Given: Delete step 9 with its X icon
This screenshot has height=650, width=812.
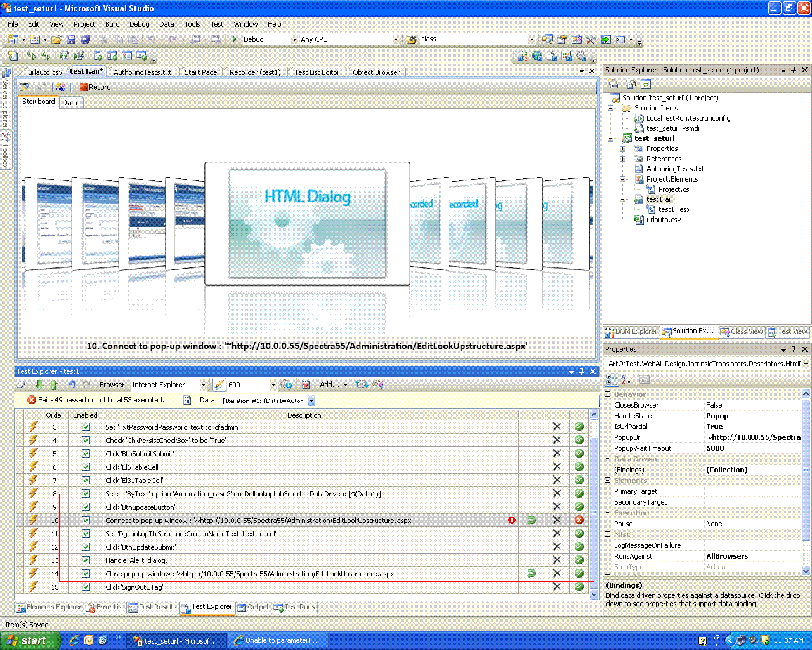Looking at the screenshot, I should coord(556,507).
